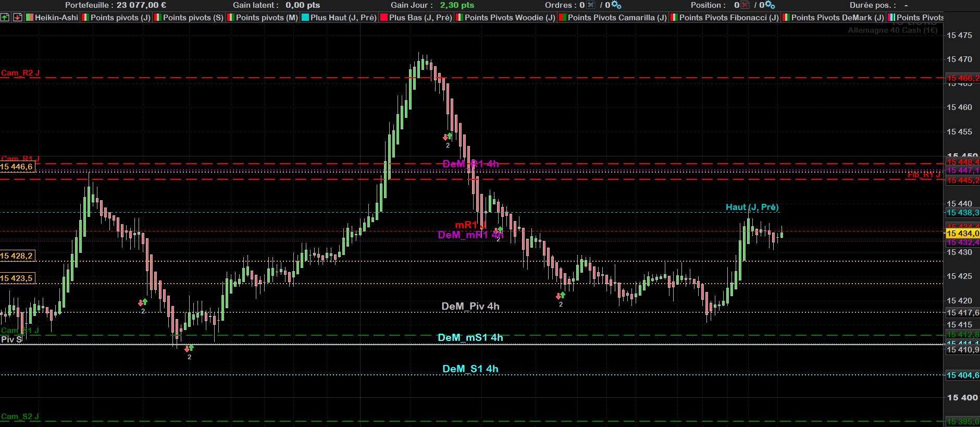Select Points Pivots Camarilla (J) label
Viewport: 980px width, 427px height.
617,17
